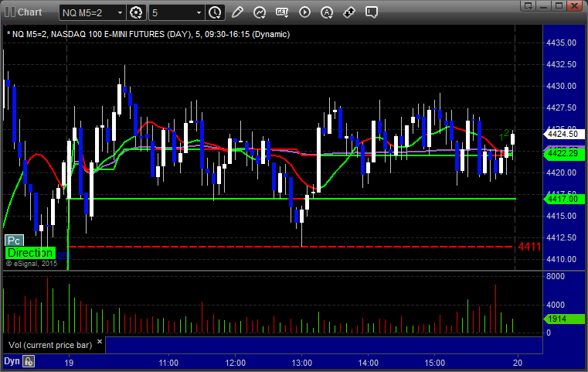Viewport: 588px width, 372px height.
Task: Click the date 20 time axis label
Action: point(518,363)
